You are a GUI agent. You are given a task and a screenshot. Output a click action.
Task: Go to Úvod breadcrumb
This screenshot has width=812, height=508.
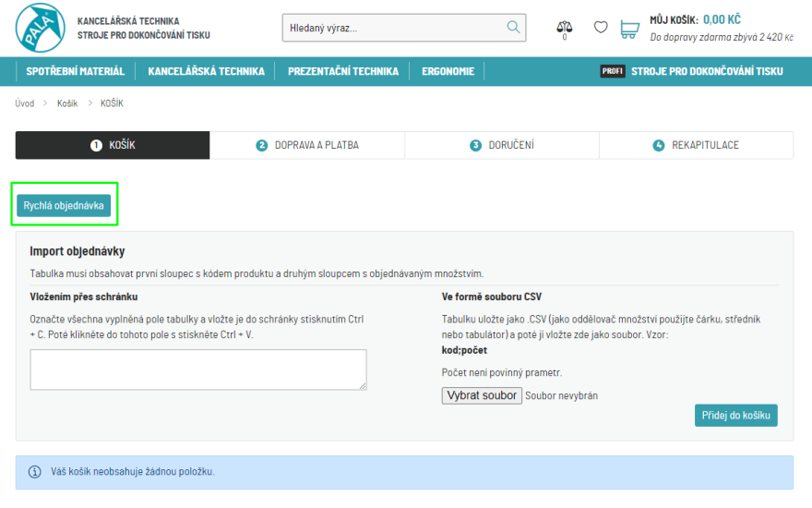click(24, 103)
